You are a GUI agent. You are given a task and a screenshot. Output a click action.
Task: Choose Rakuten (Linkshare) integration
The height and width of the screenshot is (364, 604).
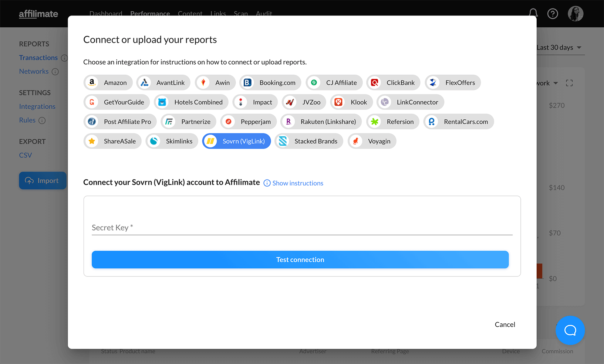click(x=321, y=122)
